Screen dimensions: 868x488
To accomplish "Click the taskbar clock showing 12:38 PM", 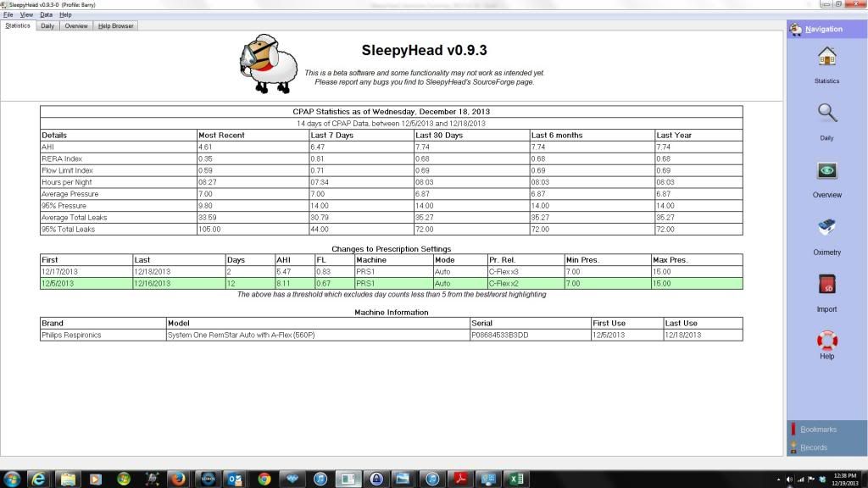I will pos(845,480).
